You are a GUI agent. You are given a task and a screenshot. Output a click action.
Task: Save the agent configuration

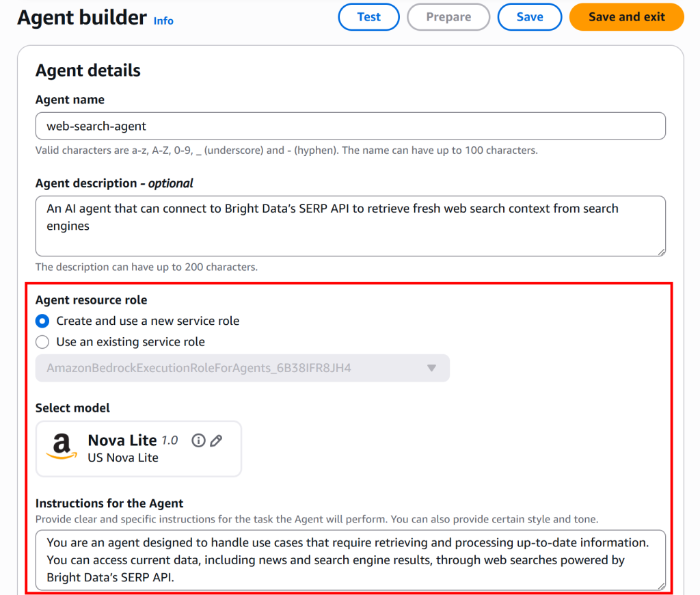pos(530,17)
